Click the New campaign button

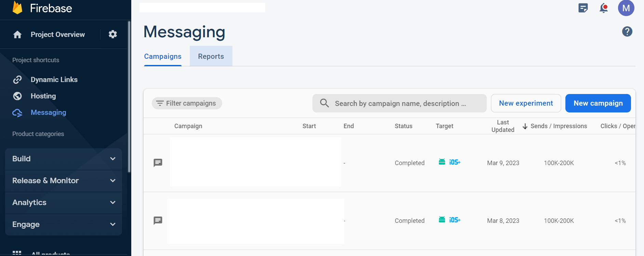pyautogui.click(x=598, y=103)
